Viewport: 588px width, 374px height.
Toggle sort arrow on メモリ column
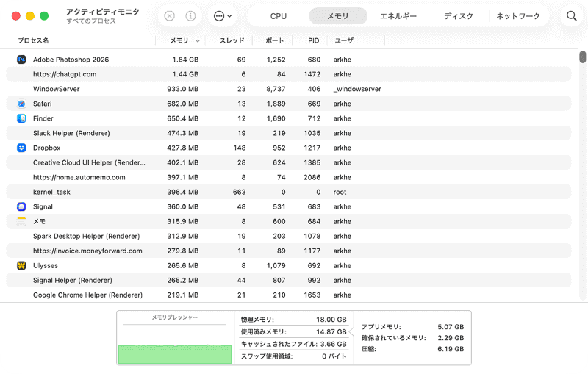(x=198, y=41)
